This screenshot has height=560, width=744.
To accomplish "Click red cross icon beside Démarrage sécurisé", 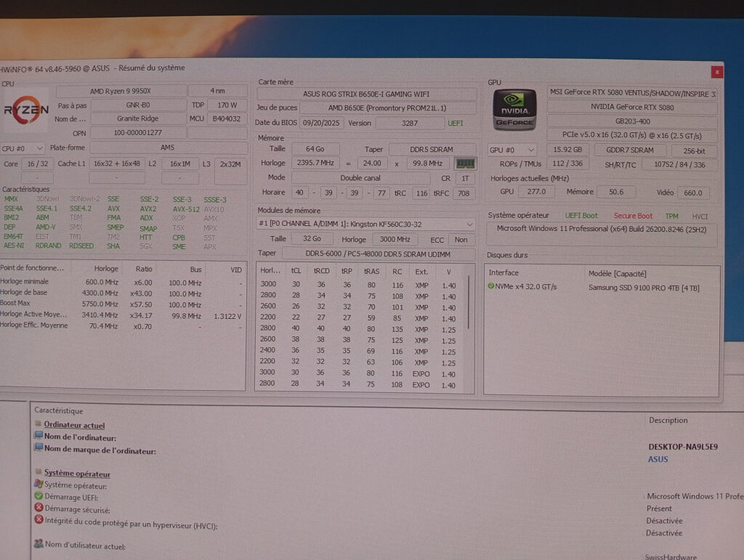I will point(39,508).
